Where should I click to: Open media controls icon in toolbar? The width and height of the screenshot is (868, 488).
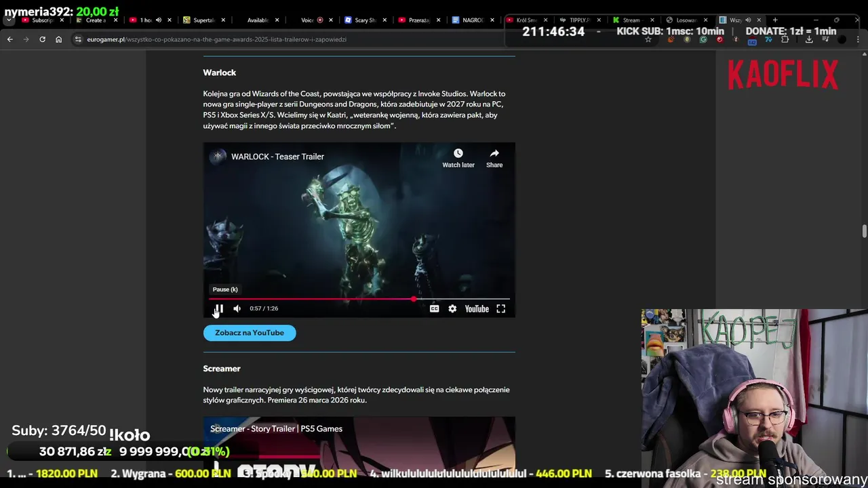(x=825, y=39)
